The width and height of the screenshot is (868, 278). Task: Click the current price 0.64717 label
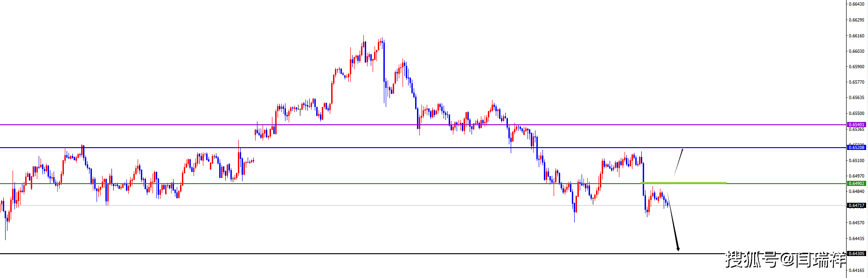856,205
